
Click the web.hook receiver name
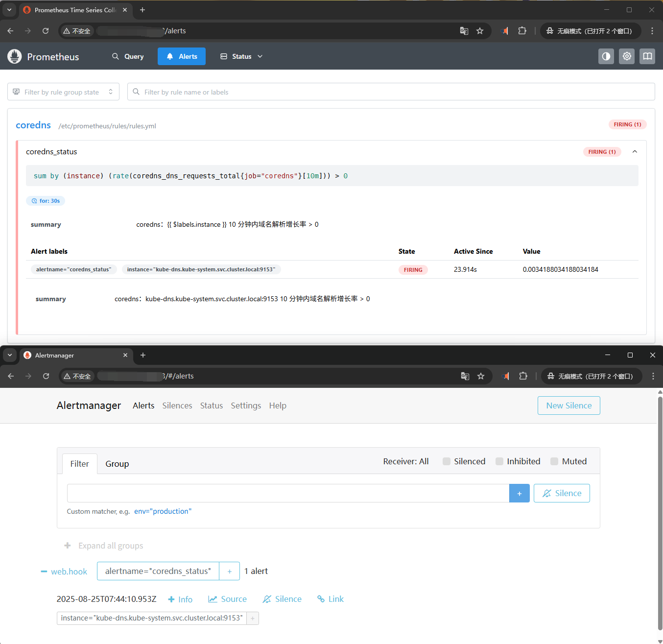(x=69, y=572)
